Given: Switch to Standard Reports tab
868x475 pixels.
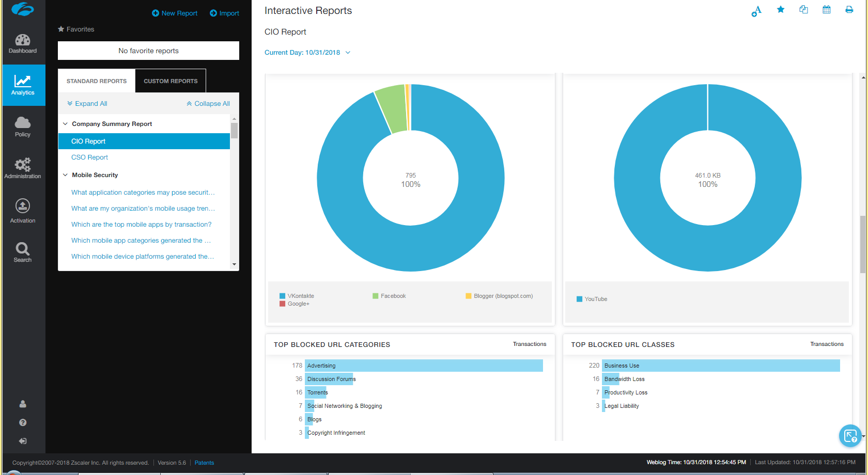Looking at the screenshot, I should pos(97,81).
